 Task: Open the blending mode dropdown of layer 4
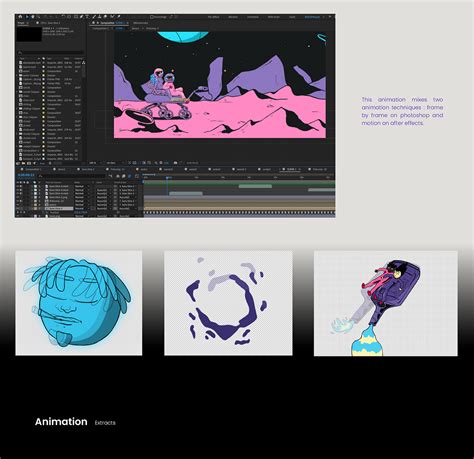pyautogui.click(x=82, y=197)
